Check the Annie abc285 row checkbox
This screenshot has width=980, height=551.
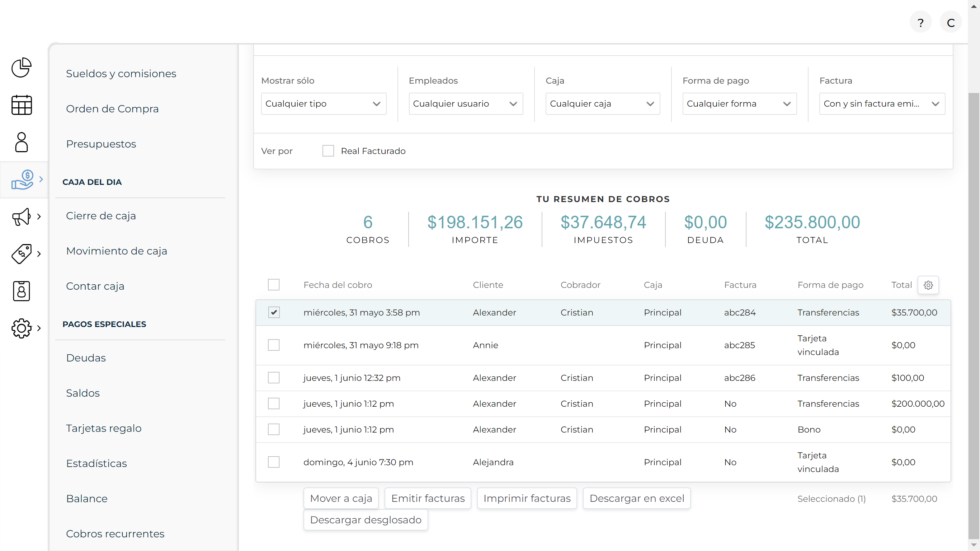(x=274, y=345)
